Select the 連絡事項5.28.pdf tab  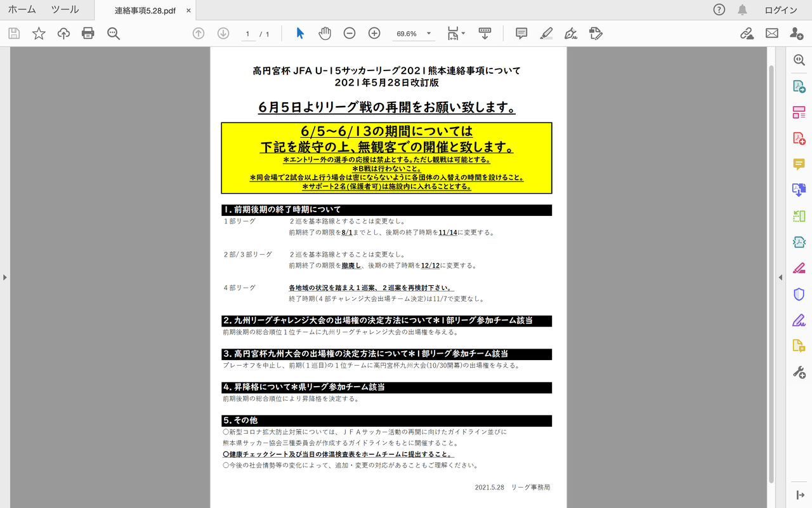[x=145, y=11]
